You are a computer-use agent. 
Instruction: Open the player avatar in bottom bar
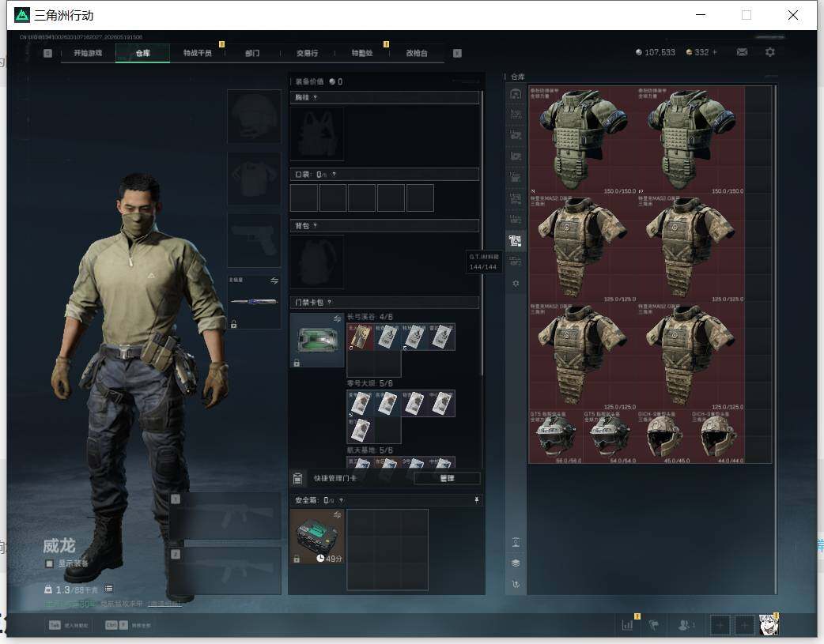pos(769,625)
